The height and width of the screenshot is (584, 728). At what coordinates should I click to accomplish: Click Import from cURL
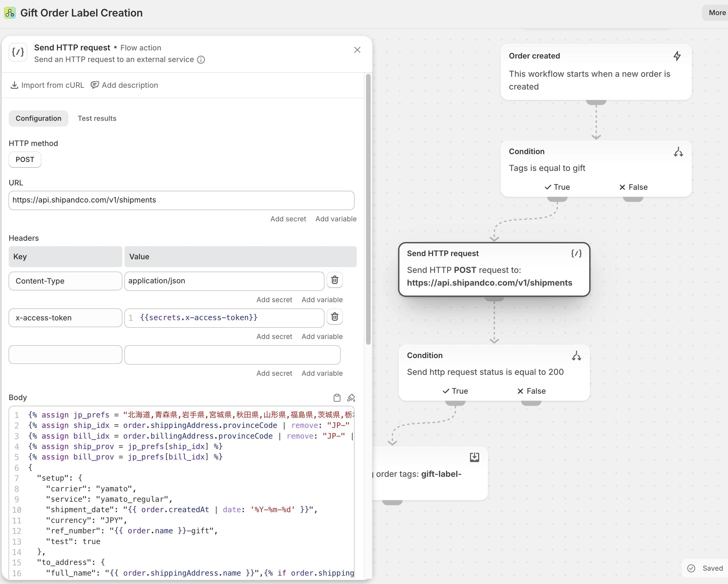[47, 85]
